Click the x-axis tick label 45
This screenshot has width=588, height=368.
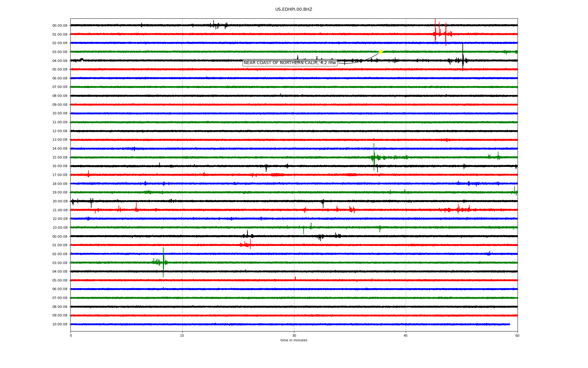tap(406, 336)
